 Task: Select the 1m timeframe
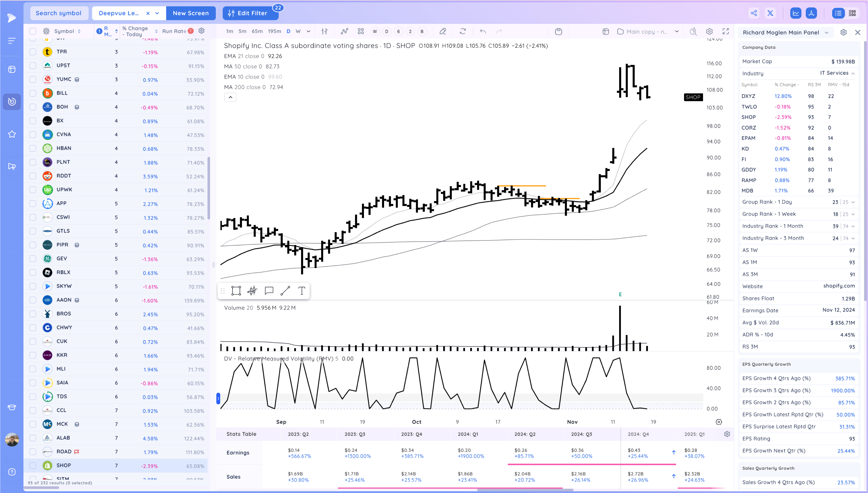230,31
